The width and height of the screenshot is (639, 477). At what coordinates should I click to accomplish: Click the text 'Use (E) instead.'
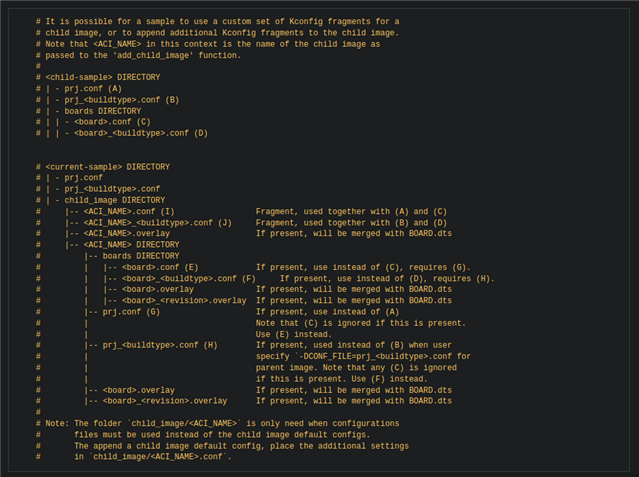click(x=294, y=334)
